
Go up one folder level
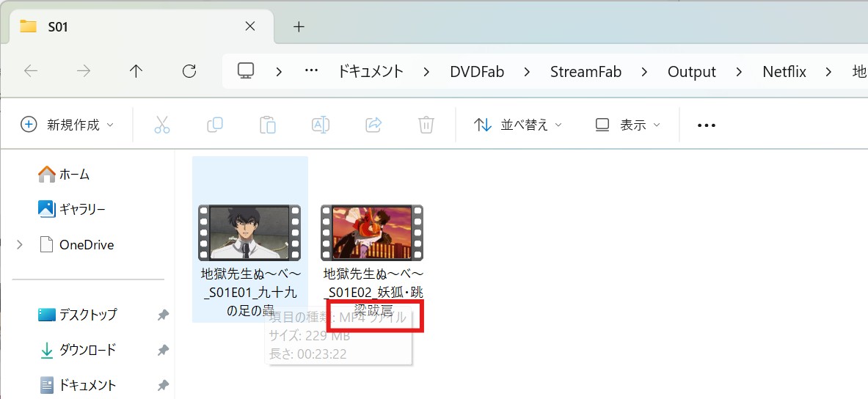tap(136, 71)
